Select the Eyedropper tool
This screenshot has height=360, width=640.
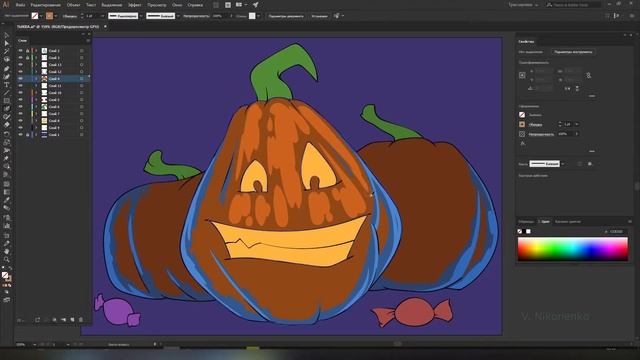pos(7,200)
